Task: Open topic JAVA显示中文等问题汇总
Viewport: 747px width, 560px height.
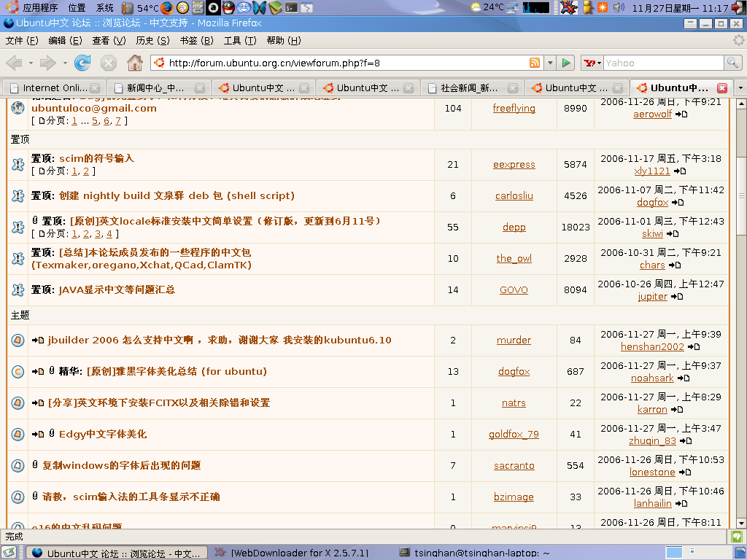Action: click(117, 289)
